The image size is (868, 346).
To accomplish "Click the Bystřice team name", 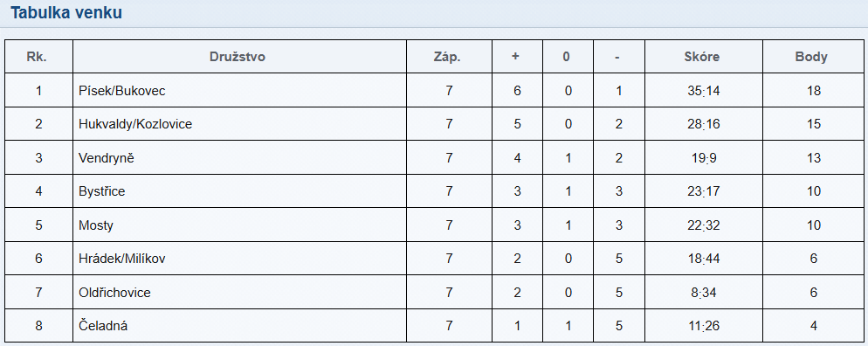I will point(102,191).
